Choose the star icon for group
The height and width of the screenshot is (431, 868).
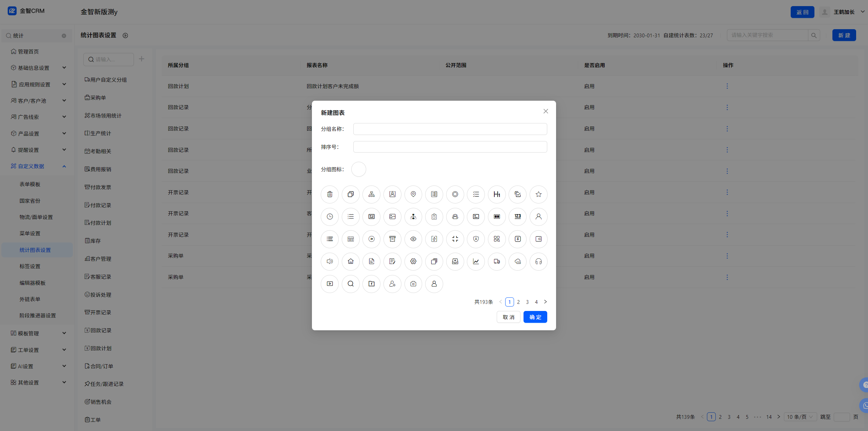click(x=538, y=194)
